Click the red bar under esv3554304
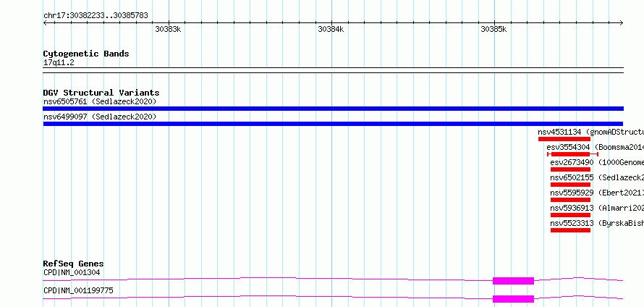644x307 pixels. coord(572,154)
